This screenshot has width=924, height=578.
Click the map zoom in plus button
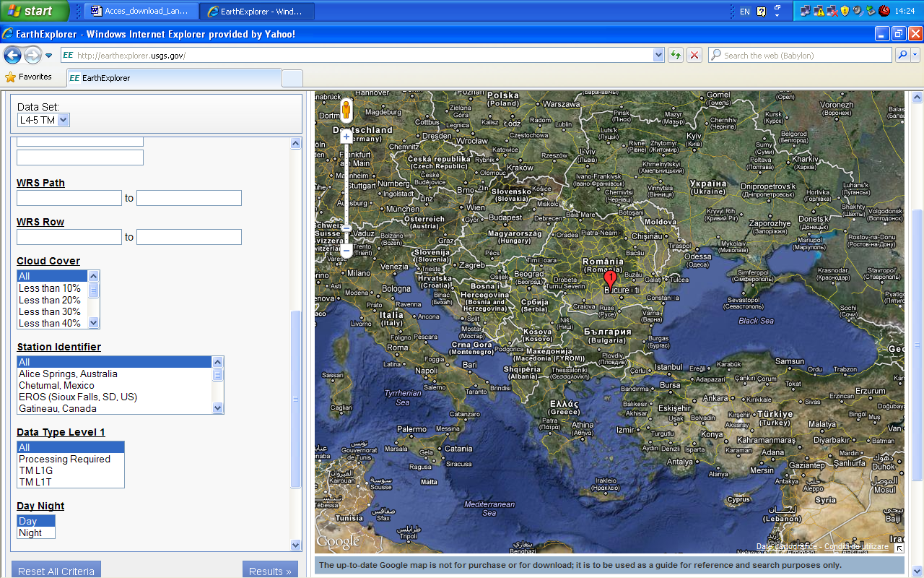[346, 137]
